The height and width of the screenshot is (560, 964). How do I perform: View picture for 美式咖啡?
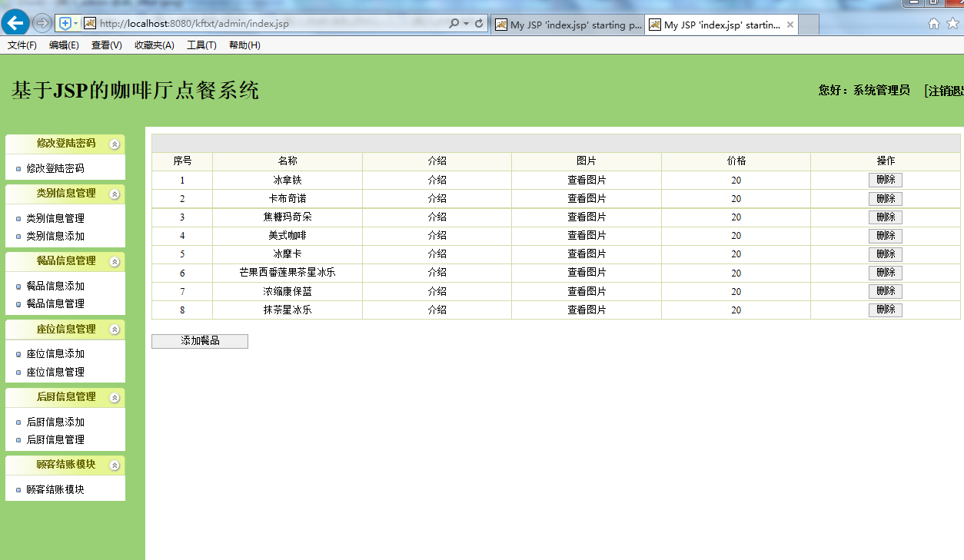pyautogui.click(x=587, y=236)
